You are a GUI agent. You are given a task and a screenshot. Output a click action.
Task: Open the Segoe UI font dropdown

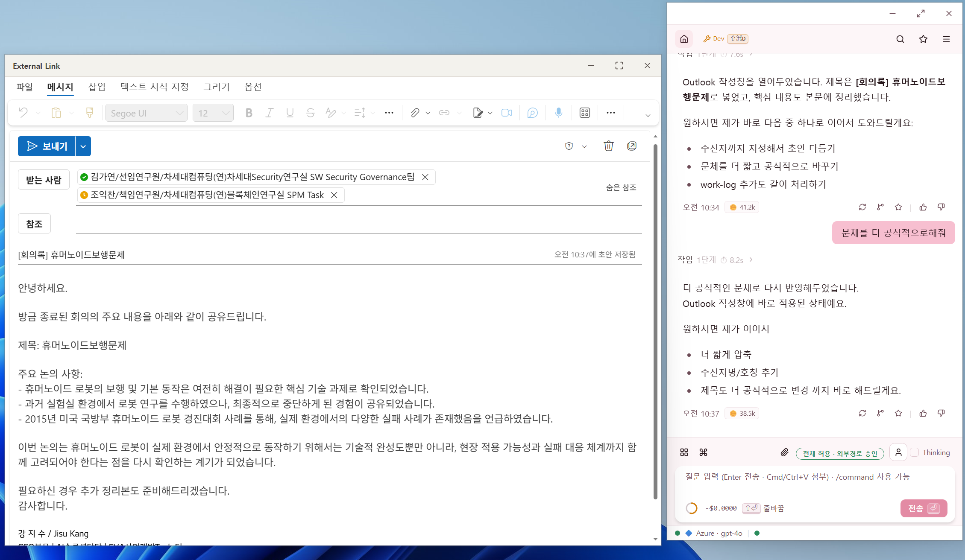(146, 113)
